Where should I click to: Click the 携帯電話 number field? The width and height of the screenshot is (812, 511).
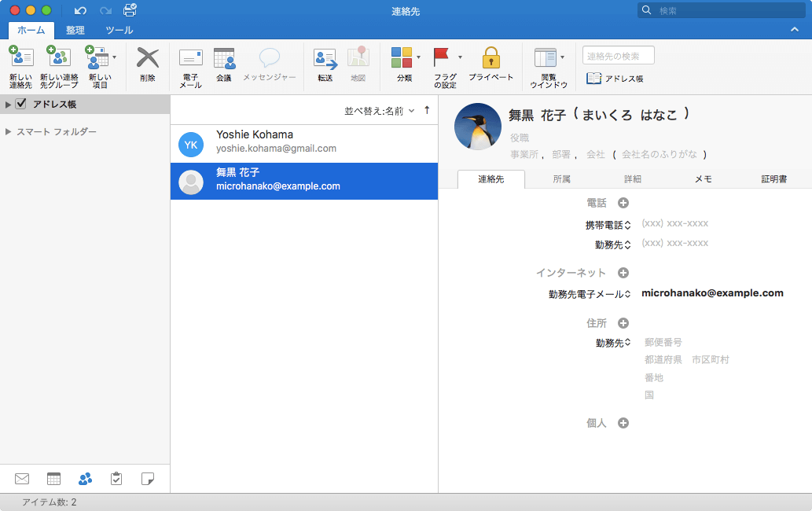[x=674, y=223]
